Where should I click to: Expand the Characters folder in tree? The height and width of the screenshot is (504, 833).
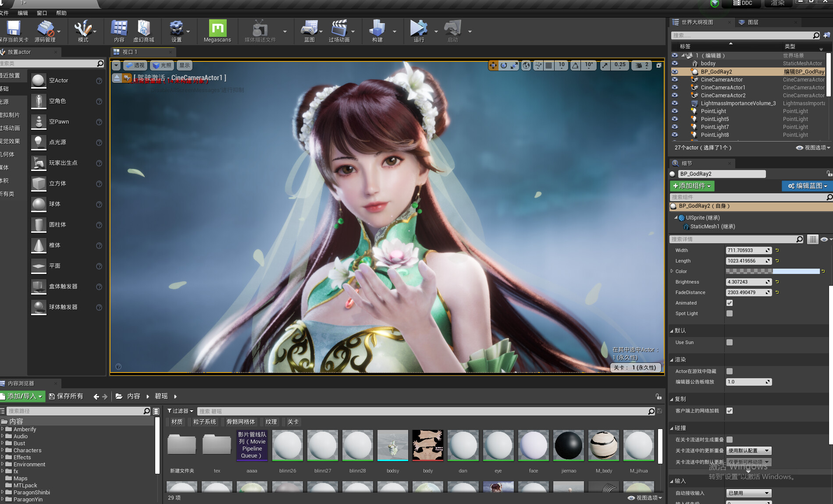click(x=3, y=450)
